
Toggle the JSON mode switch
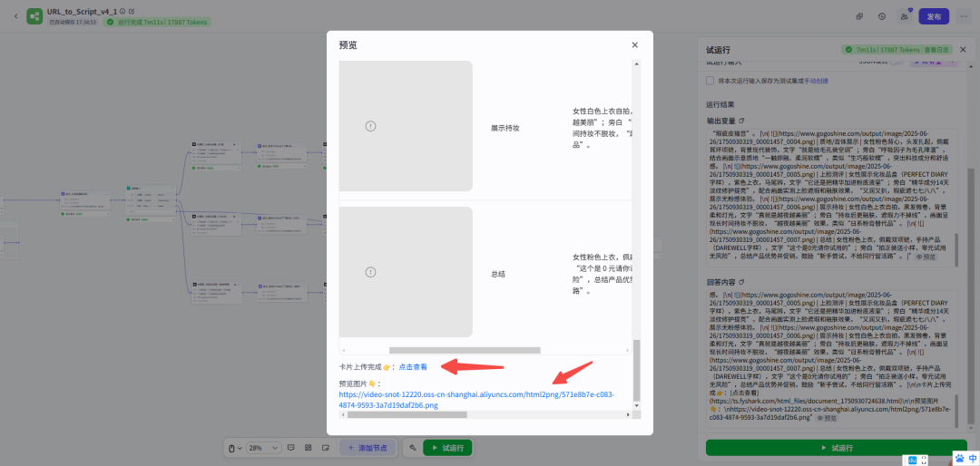(896, 62)
